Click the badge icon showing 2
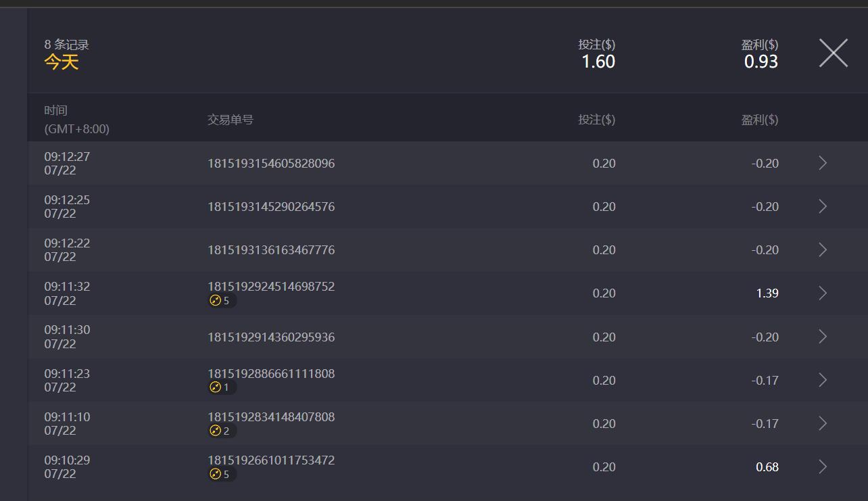This screenshot has height=501, width=868. [x=222, y=431]
